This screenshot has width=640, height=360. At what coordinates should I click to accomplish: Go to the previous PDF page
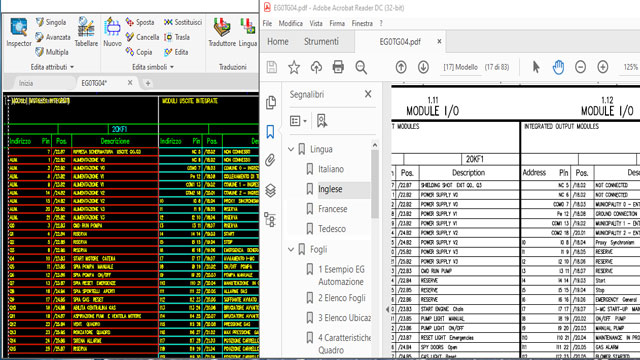tap(401, 67)
